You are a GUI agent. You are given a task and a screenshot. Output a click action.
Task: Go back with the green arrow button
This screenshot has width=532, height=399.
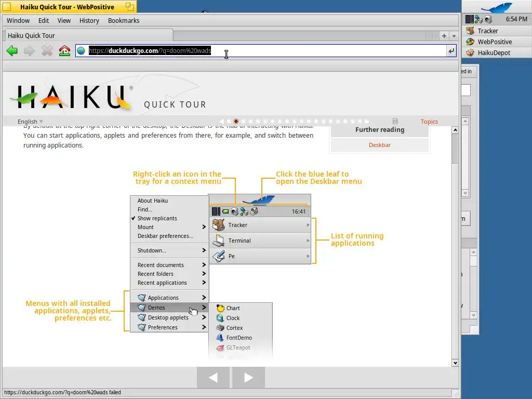12,51
